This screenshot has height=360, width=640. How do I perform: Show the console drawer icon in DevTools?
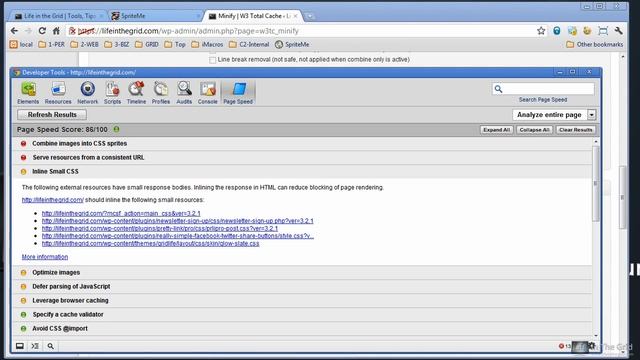coord(35,346)
